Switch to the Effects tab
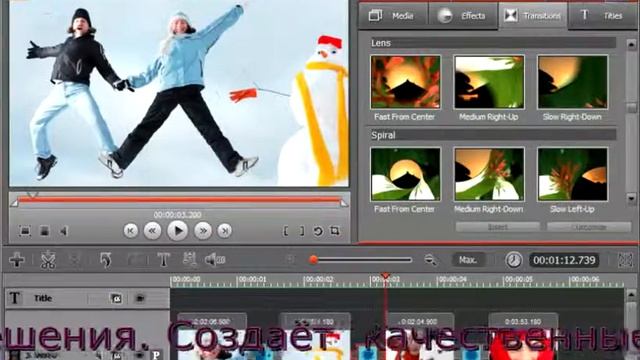 462,16
